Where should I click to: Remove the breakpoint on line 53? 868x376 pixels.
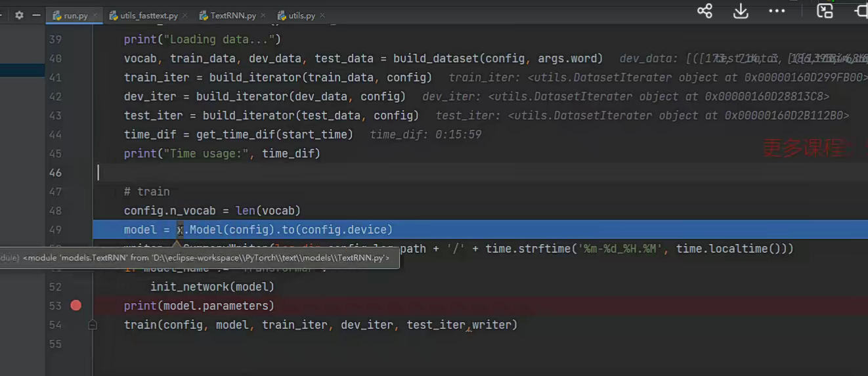tap(76, 306)
